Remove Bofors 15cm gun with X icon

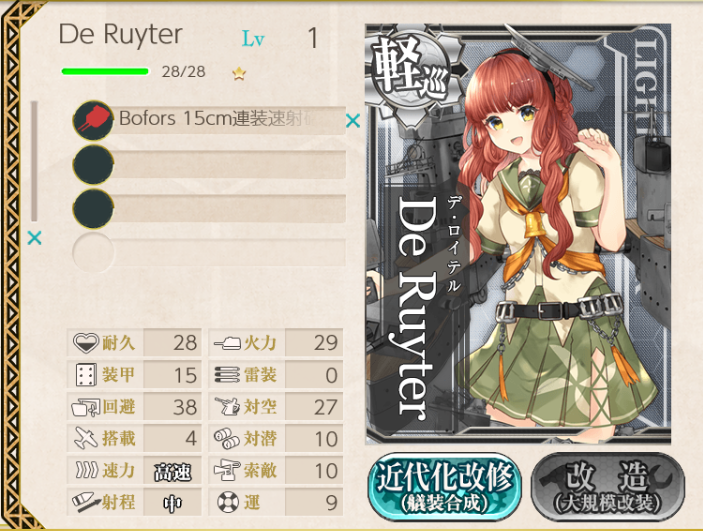(353, 120)
